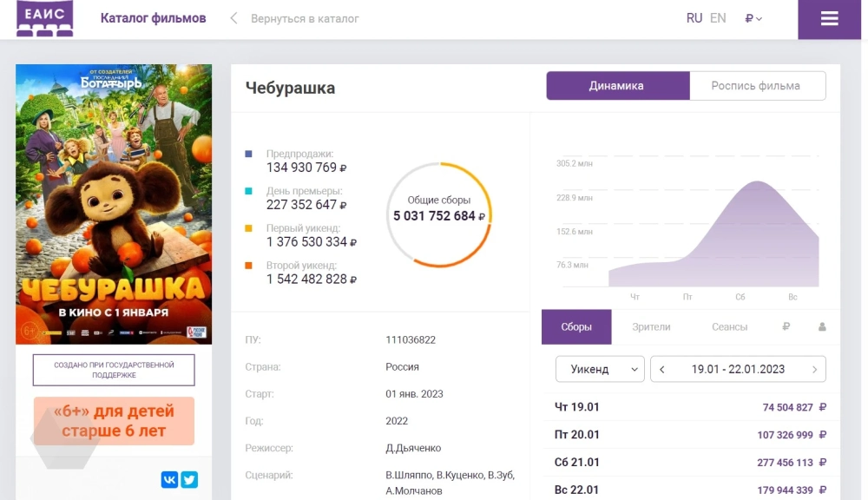This screenshot has width=868, height=500.
Task: Switch table to person icon view
Action: tap(822, 327)
